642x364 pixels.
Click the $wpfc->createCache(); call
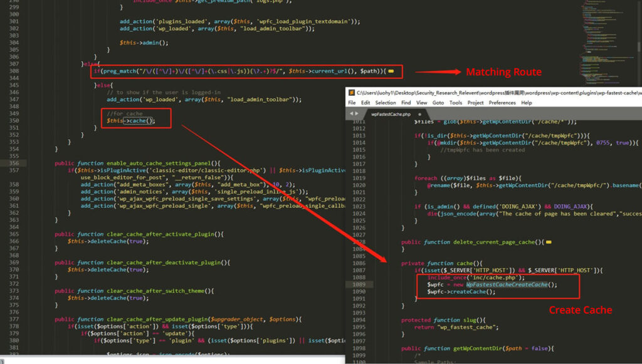coord(461,292)
